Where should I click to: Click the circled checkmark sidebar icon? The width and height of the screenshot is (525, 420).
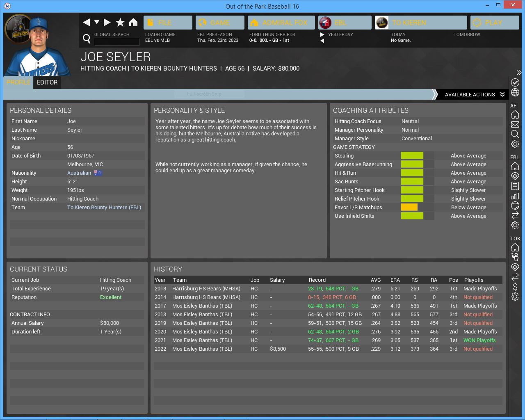515,82
